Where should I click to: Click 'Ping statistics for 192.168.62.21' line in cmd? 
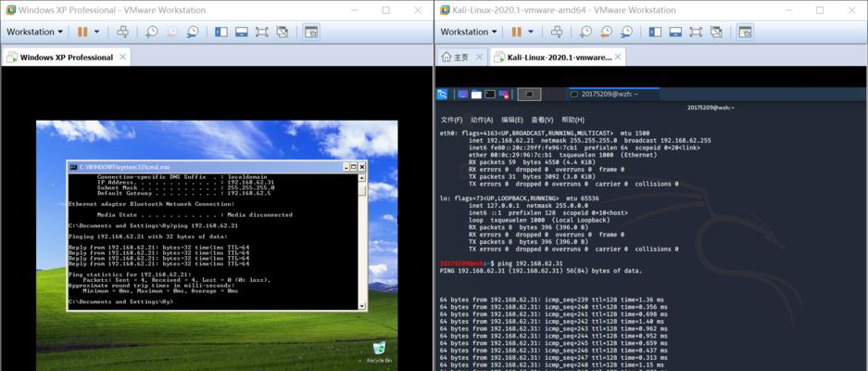pos(130,275)
